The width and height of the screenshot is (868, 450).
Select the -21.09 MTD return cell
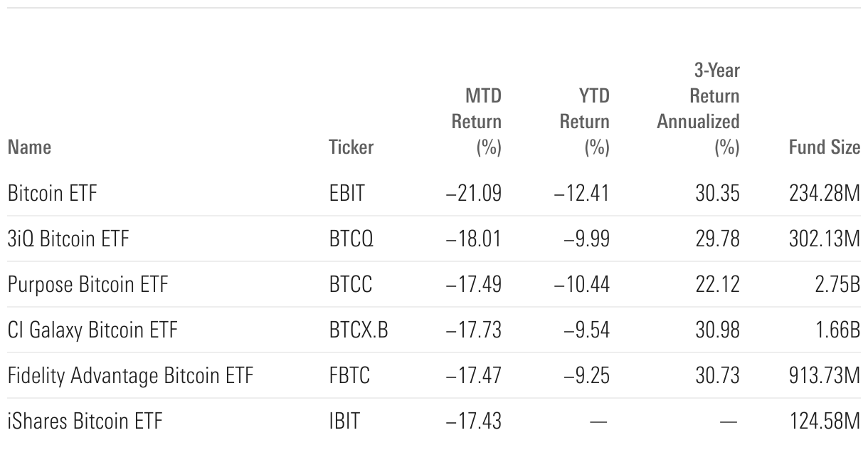pyautogui.click(x=474, y=193)
